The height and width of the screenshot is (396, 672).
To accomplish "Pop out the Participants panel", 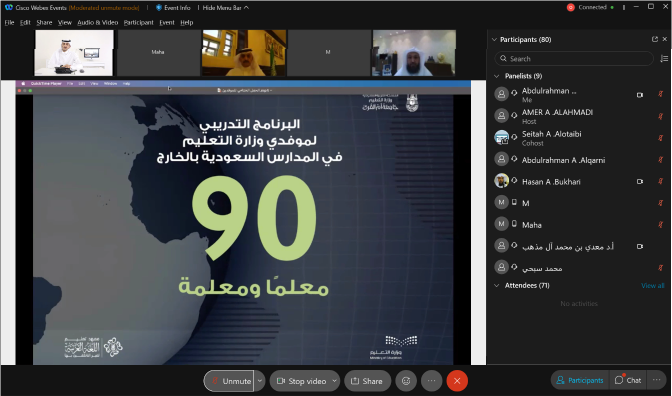I will click(x=655, y=39).
